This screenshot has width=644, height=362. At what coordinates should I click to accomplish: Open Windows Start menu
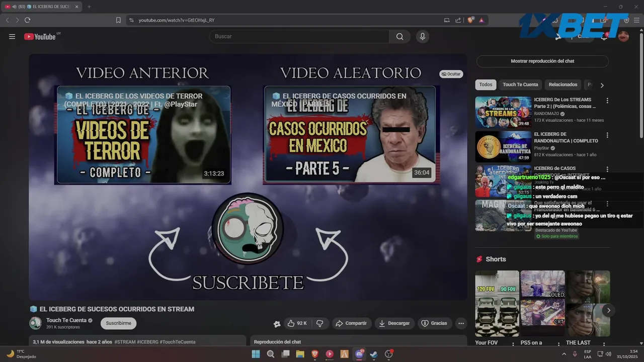[256, 354]
